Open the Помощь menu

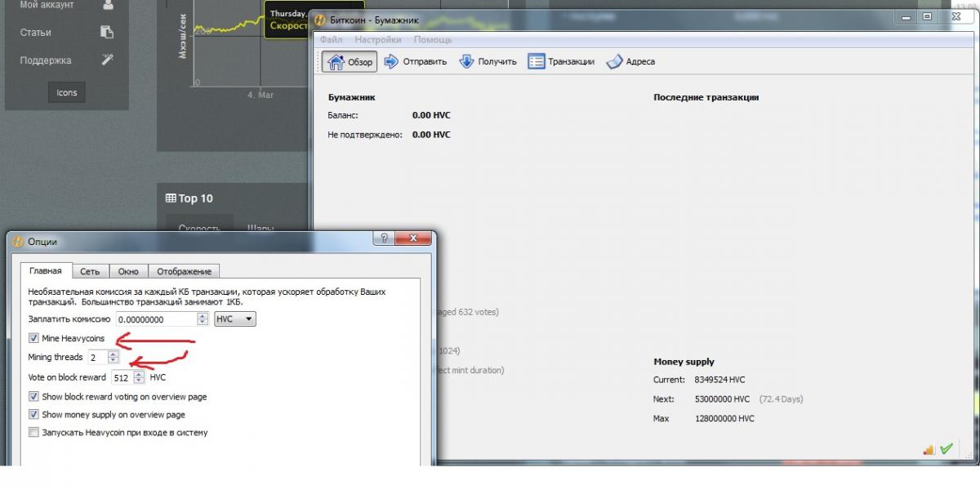click(433, 39)
